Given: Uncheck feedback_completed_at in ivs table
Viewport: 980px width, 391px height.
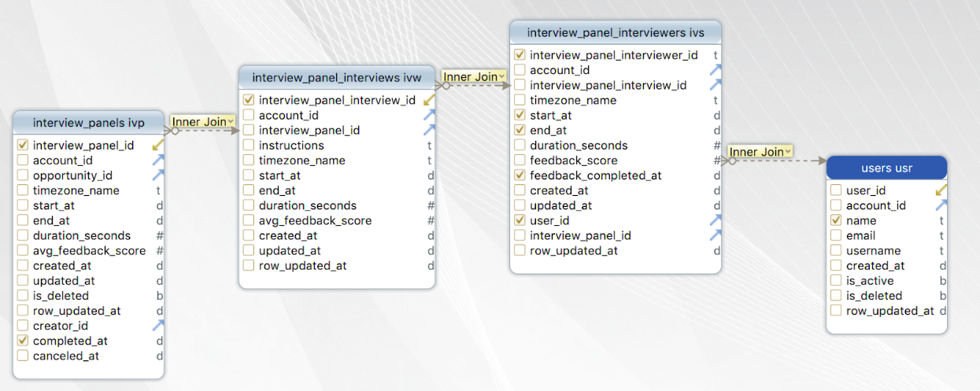Looking at the screenshot, I should pyautogui.click(x=520, y=175).
